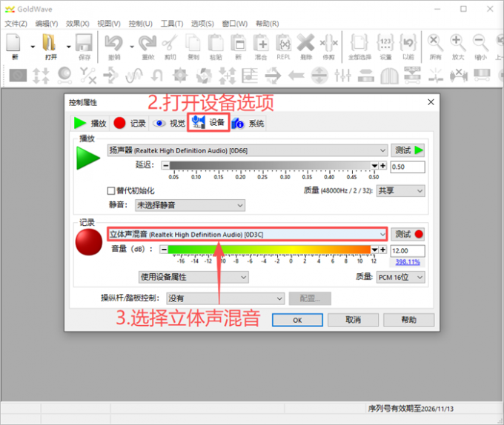Click the 保存 floppy disk icon

coord(84,43)
